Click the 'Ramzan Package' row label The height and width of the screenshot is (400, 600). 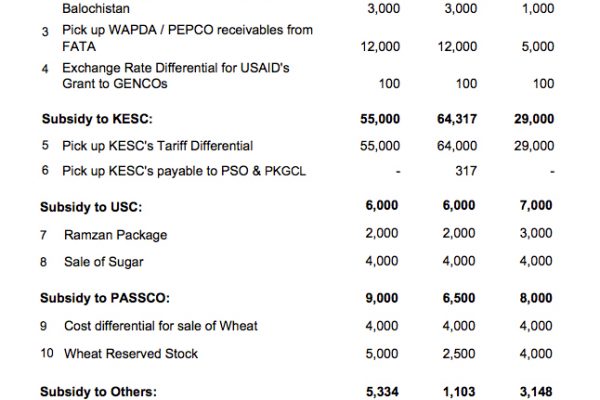click(116, 235)
